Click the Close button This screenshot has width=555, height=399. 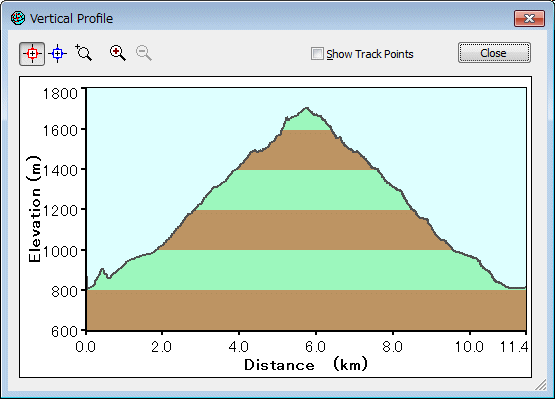pyautogui.click(x=494, y=53)
